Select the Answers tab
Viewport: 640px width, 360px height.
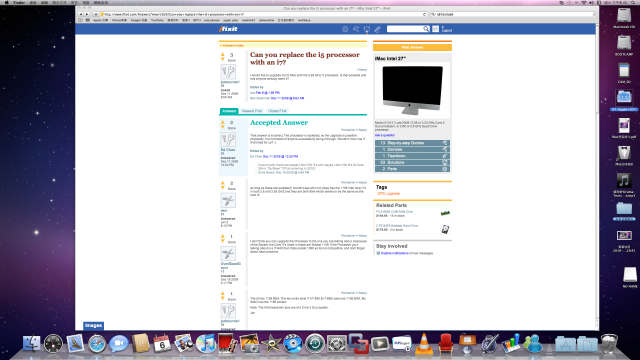[229, 111]
